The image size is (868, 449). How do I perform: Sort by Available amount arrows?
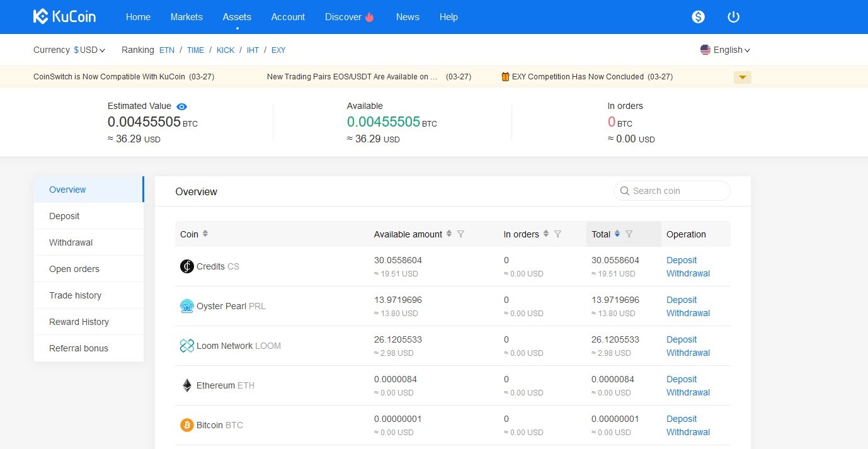pyautogui.click(x=449, y=234)
